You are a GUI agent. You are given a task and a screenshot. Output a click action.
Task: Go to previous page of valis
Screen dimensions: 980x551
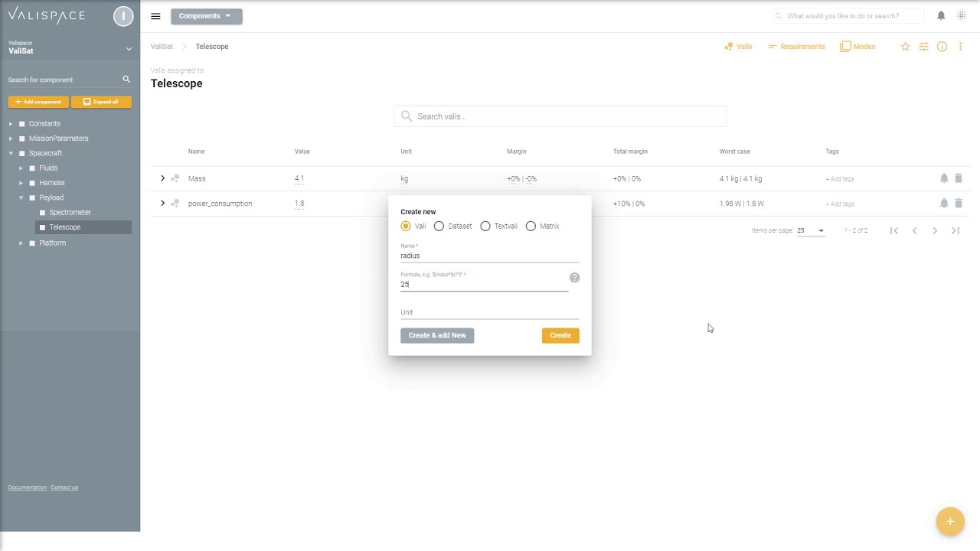pyautogui.click(x=914, y=230)
